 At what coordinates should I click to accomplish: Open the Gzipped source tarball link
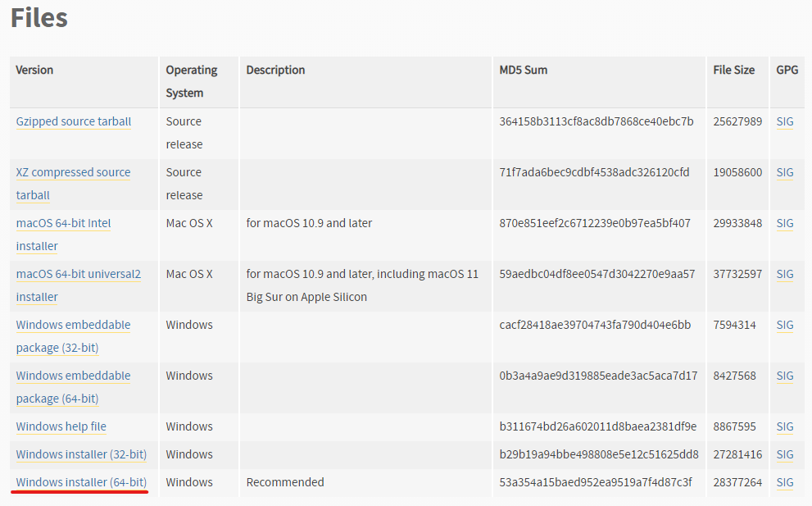pyautogui.click(x=74, y=121)
